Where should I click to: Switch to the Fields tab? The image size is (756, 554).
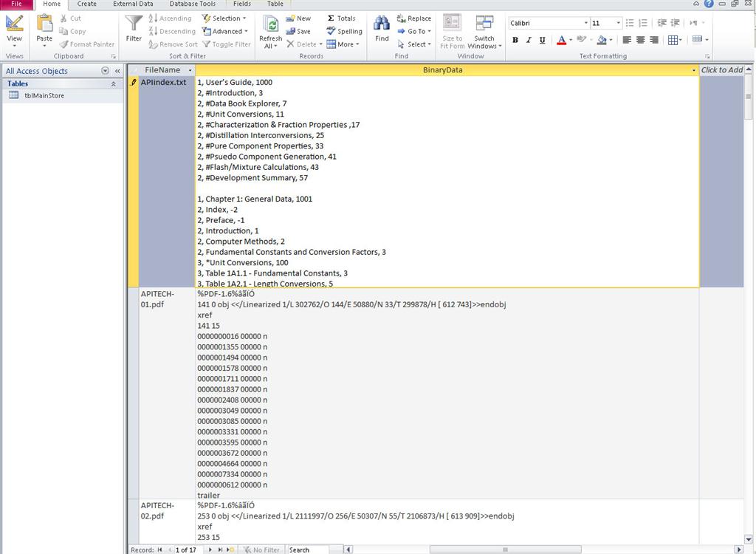pyautogui.click(x=242, y=4)
